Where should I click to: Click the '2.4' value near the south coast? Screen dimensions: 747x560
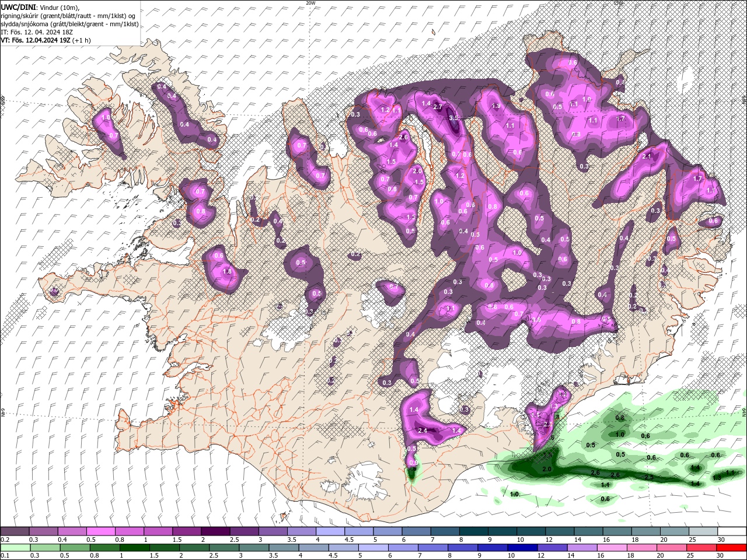pos(423,430)
